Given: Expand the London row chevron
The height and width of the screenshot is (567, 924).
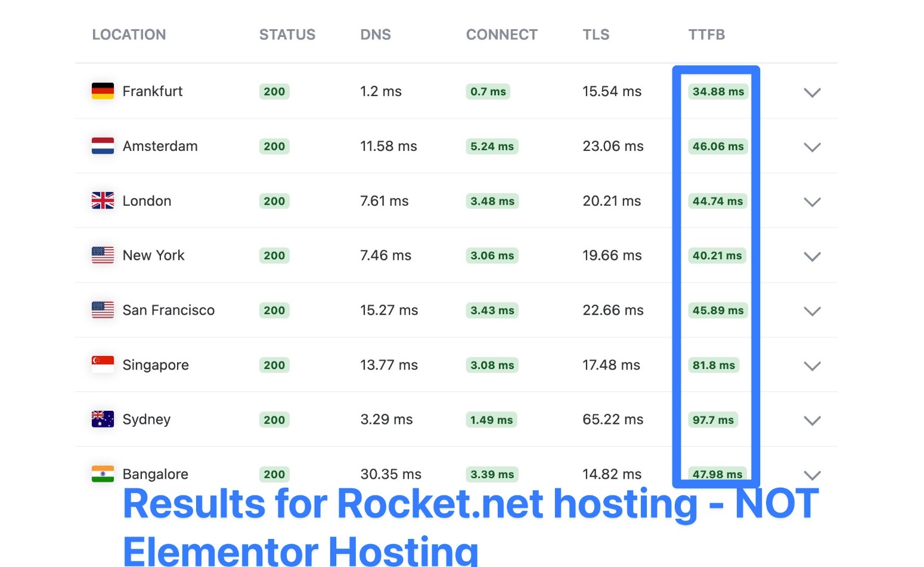Looking at the screenshot, I should pyautogui.click(x=812, y=202).
